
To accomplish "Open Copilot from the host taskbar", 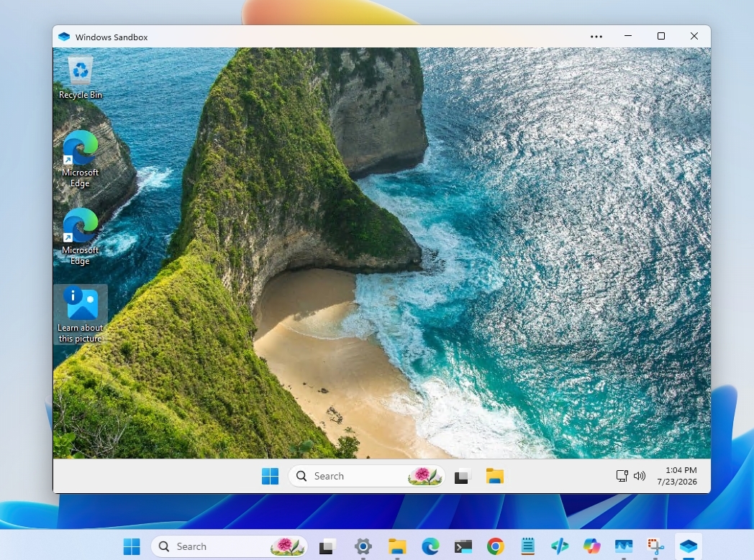I will coord(592,546).
